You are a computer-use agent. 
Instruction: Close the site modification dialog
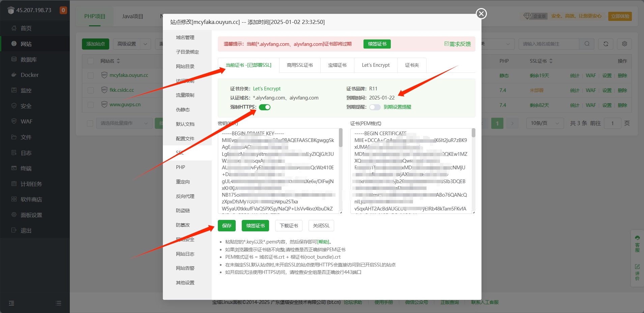pos(481,13)
